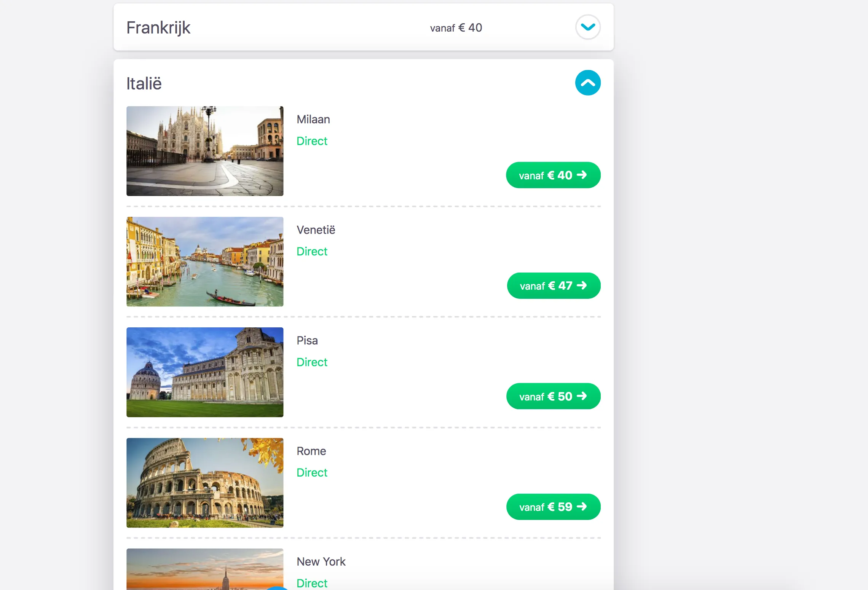Click the Direct label under Milaan
This screenshot has height=590, width=868.
pos(312,141)
